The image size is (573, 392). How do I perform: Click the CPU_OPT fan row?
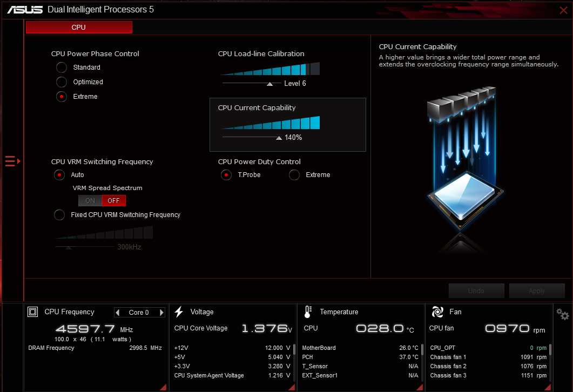point(488,348)
